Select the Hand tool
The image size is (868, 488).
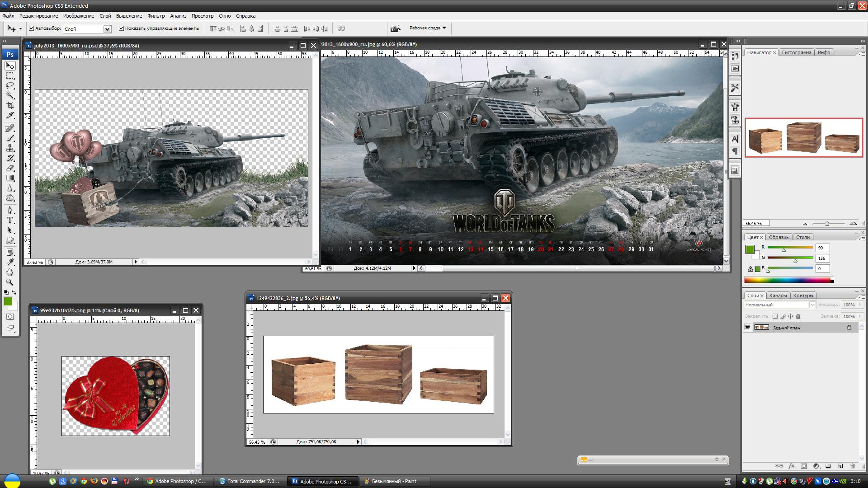coord(10,272)
